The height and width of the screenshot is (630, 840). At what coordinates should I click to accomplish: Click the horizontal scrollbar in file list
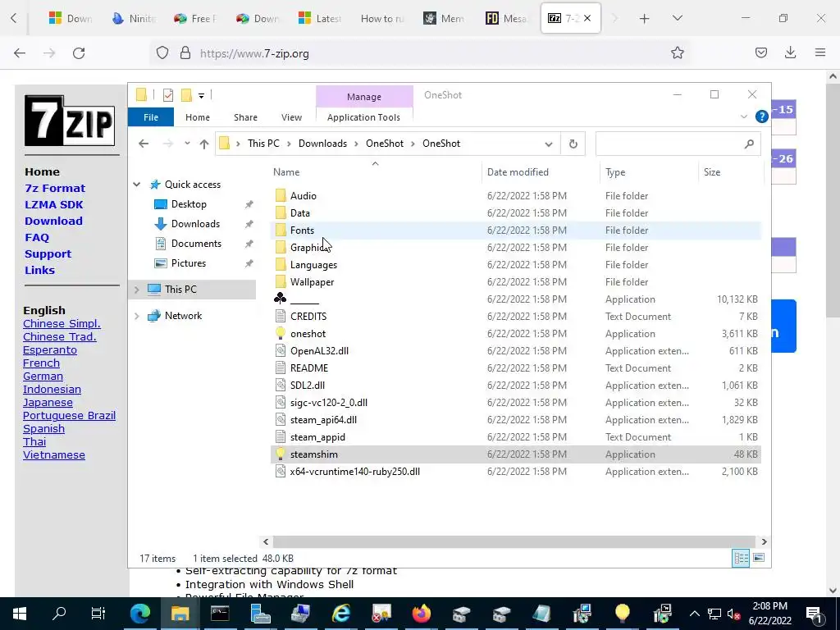pos(514,541)
